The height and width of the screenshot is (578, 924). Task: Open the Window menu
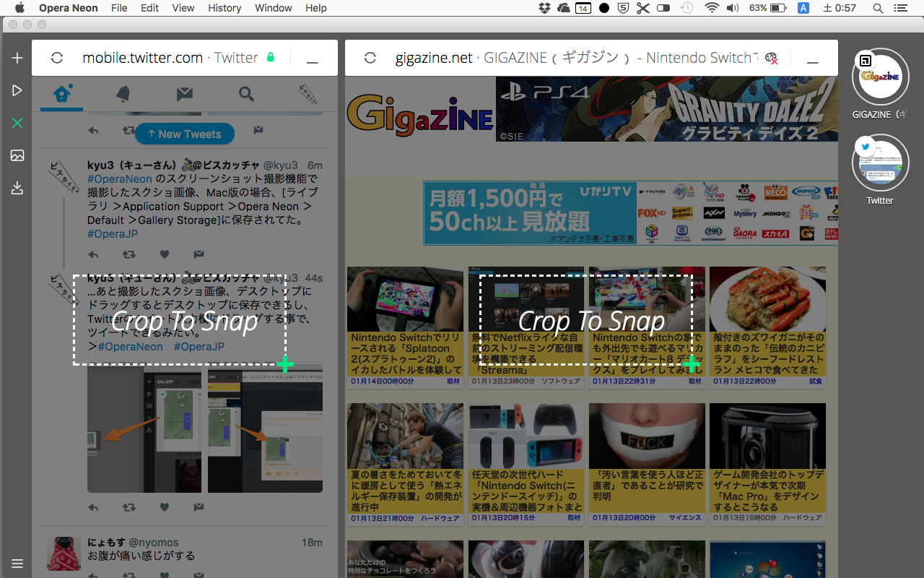tap(274, 8)
